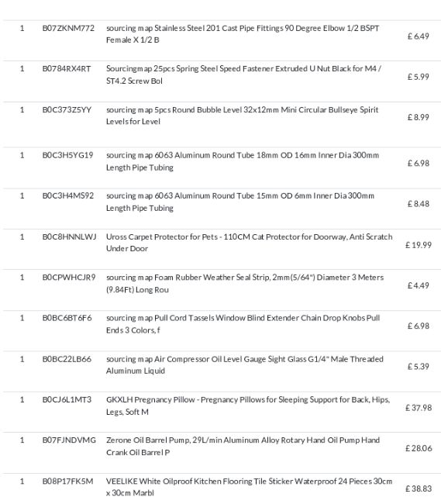The image size is (441, 504).
Task: Click ASIN code B0C3H4MS92
Action: (x=68, y=195)
